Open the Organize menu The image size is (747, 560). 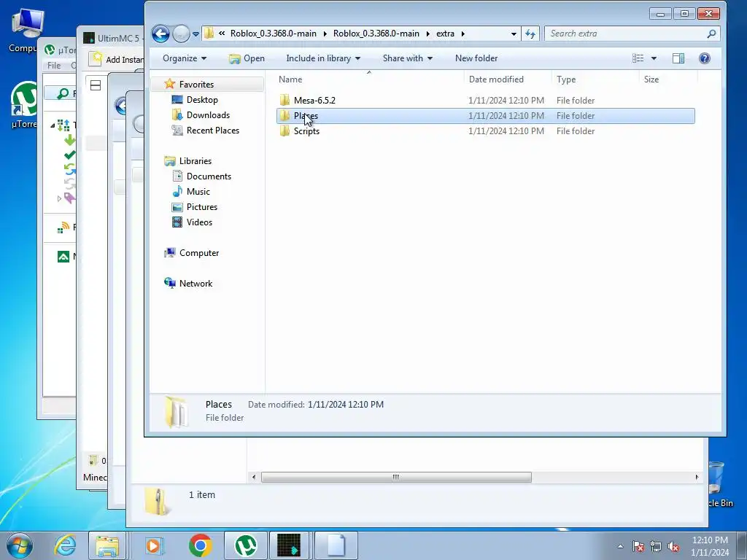point(185,58)
